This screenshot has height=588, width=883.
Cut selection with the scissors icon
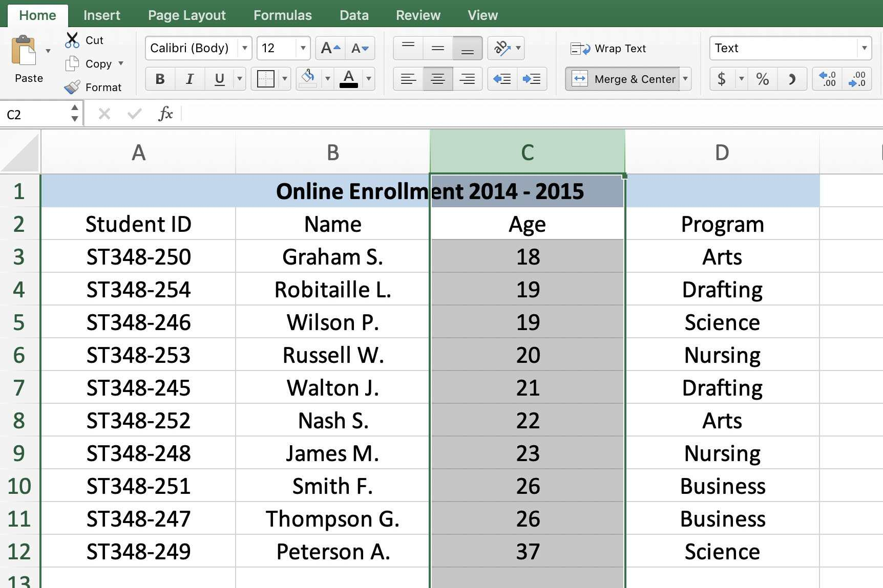click(x=72, y=40)
